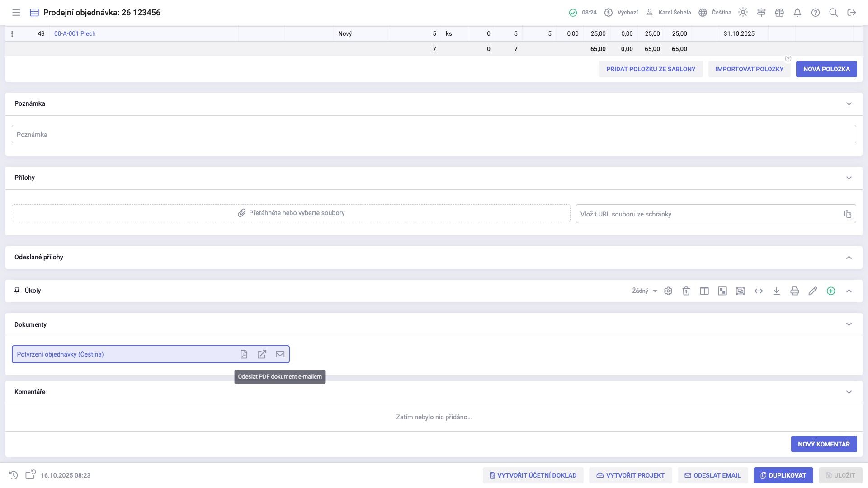Click the green add task plus icon
The image size is (868, 488).
pyautogui.click(x=830, y=291)
